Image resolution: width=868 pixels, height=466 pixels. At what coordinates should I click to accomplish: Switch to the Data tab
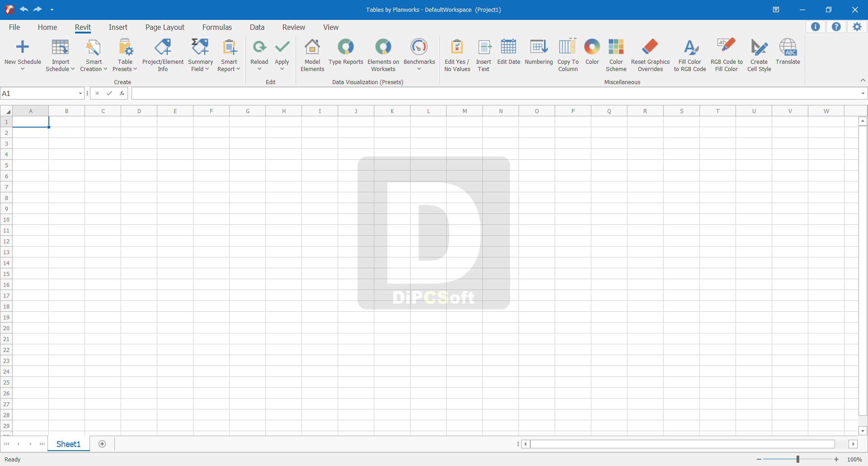click(x=257, y=27)
